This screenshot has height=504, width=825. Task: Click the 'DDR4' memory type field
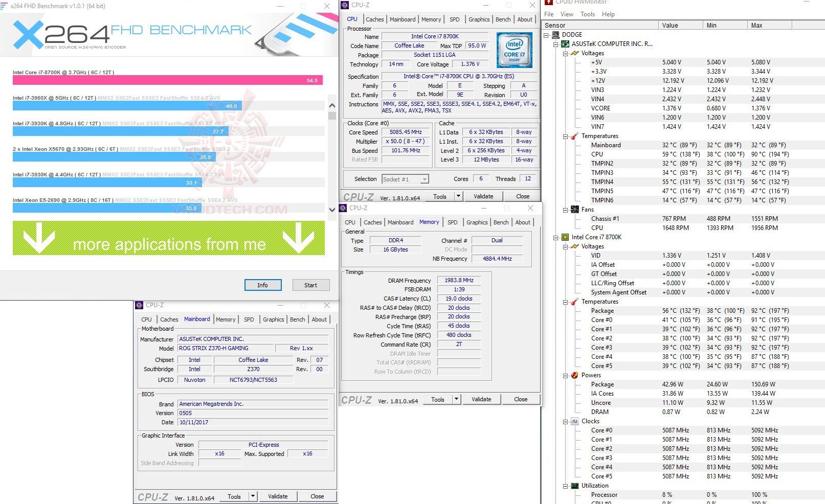(x=395, y=240)
